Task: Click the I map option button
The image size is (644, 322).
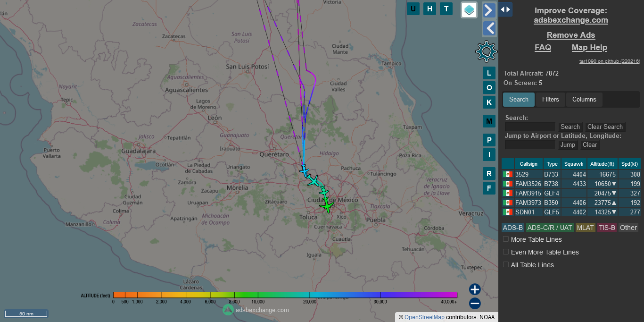Action: coord(489,154)
